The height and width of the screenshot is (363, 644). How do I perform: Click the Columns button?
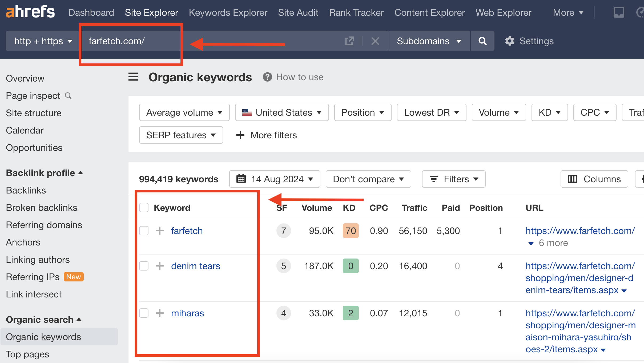click(594, 179)
